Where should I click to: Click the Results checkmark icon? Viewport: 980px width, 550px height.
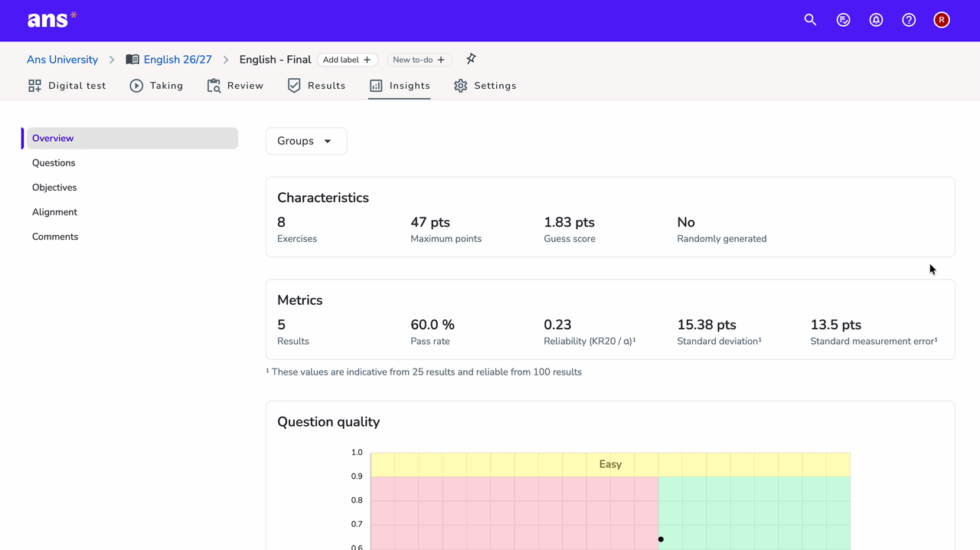pyautogui.click(x=294, y=86)
